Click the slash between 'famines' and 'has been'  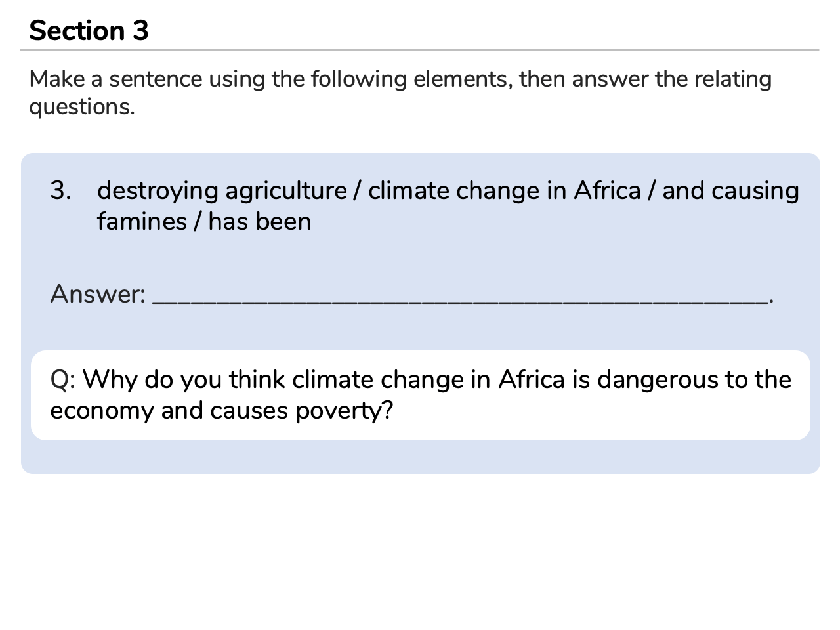pyautogui.click(x=198, y=222)
